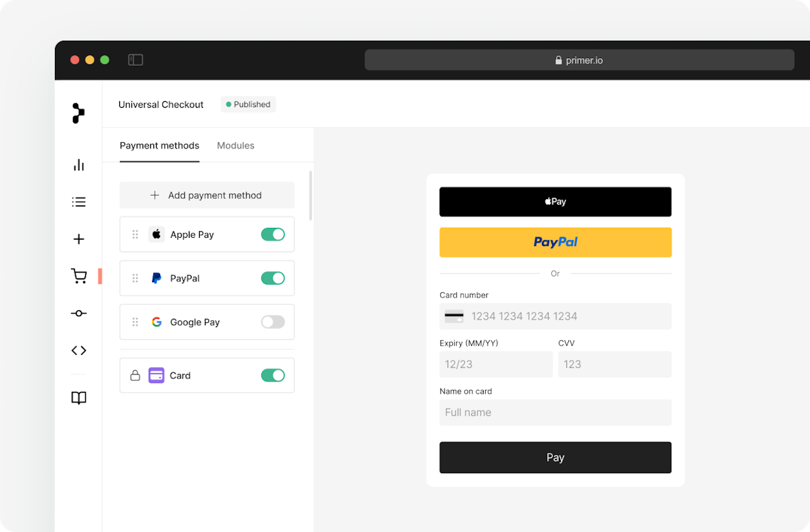Viewport: 810px width, 532px height.
Task: Click the payment methods panel scrollbar
Action: point(311,196)
